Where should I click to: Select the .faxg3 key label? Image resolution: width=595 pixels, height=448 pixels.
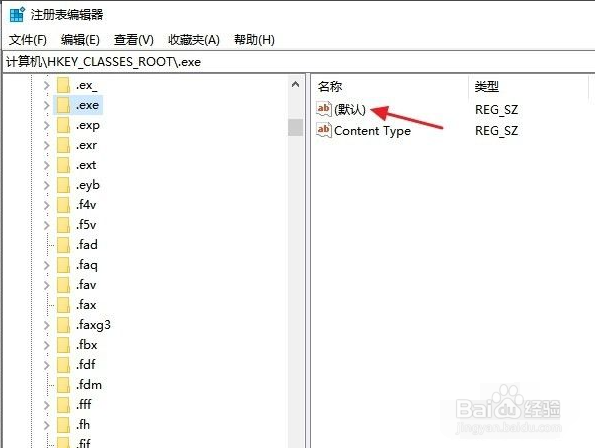click(x=93, y=325)
